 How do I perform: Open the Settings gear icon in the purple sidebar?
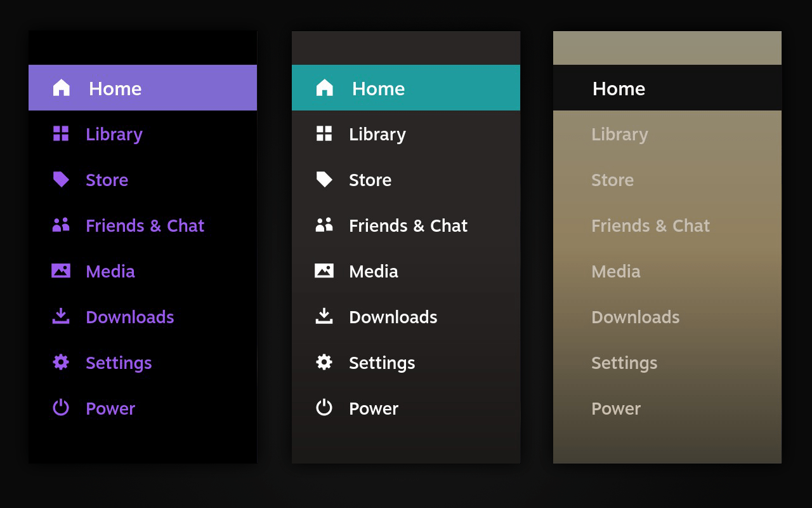point(61,363)
